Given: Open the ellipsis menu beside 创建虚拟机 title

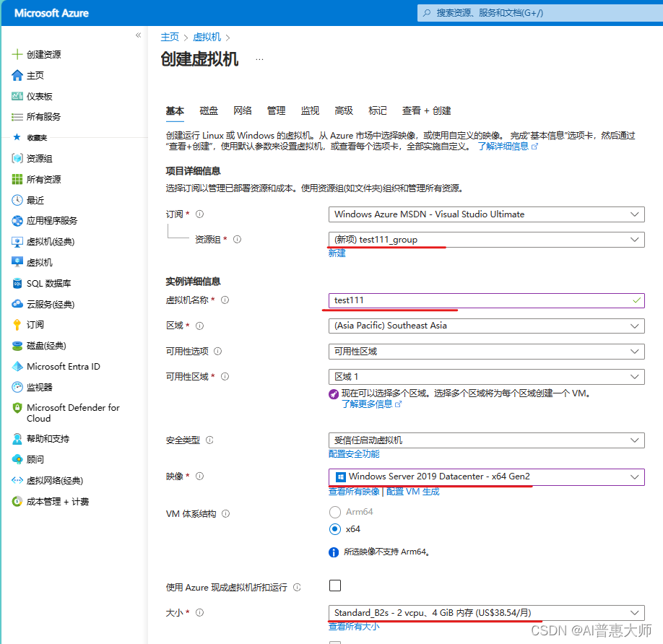Looking at the screenshot, I should point(259,59).
